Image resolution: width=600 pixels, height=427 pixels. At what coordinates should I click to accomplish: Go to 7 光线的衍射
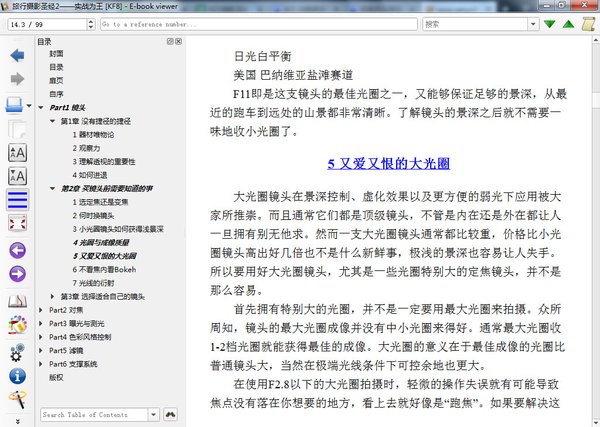click(93, 283)
